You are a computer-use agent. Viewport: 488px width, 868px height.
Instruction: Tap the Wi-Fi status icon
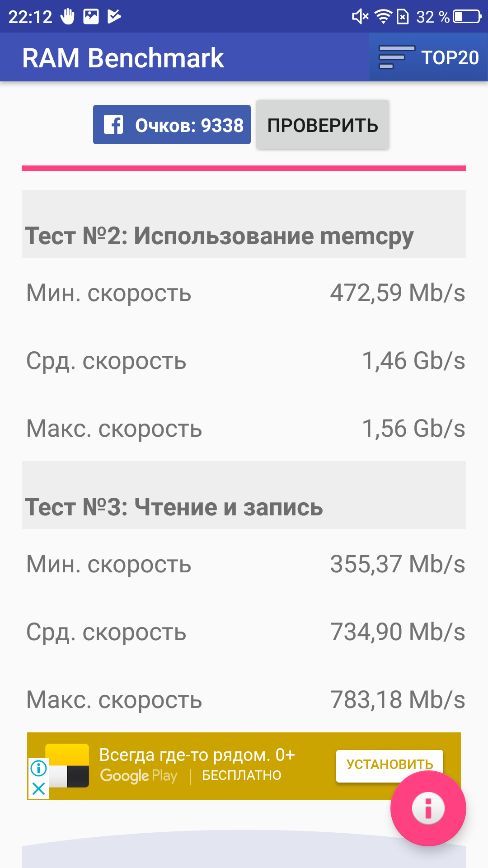coord(383,17)
